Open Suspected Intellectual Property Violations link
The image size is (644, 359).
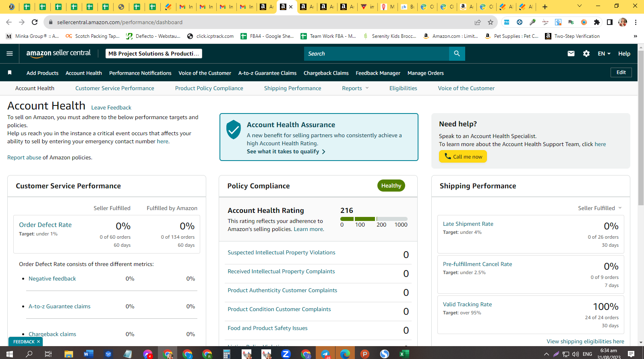pyautogui.click(x=282, y=252)
